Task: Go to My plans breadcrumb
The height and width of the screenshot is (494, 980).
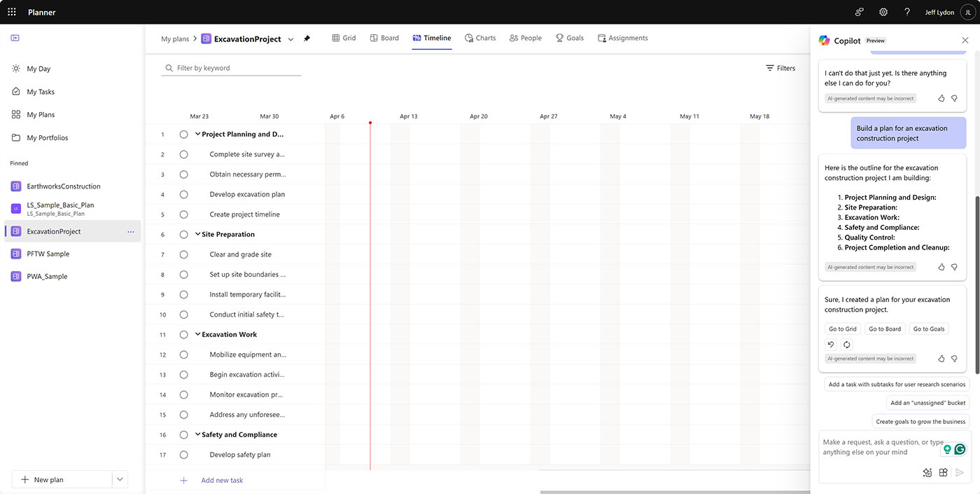Action: point(175,39)
